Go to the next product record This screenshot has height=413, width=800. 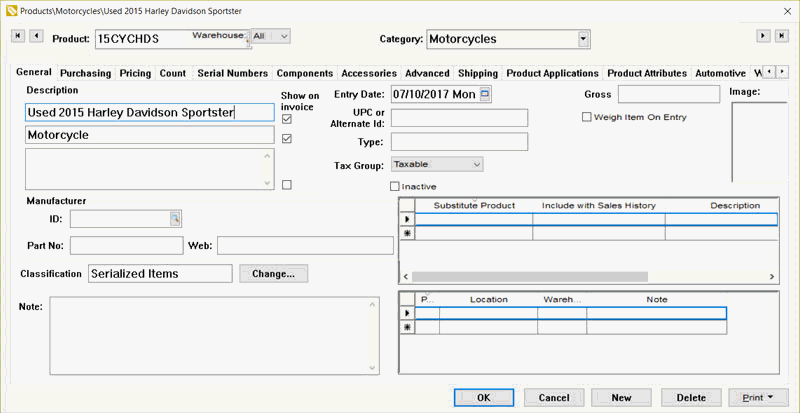click(x=763, y=36)
